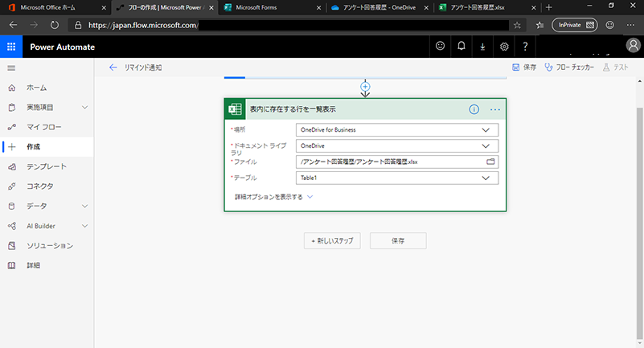This screenshot has width=644, height=348.
Task: Open the テーブル dropdown showing Table1
Action: coord(396,178)
